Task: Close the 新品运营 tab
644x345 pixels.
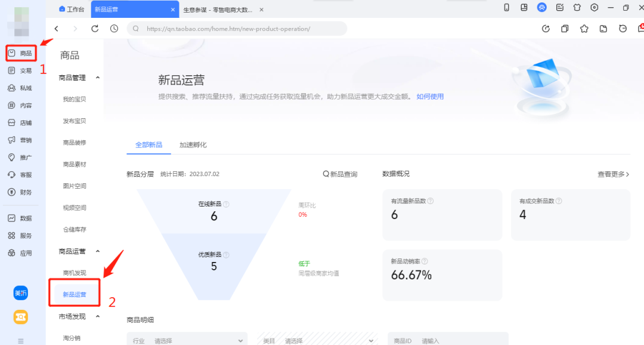Action: pos(172,10)
